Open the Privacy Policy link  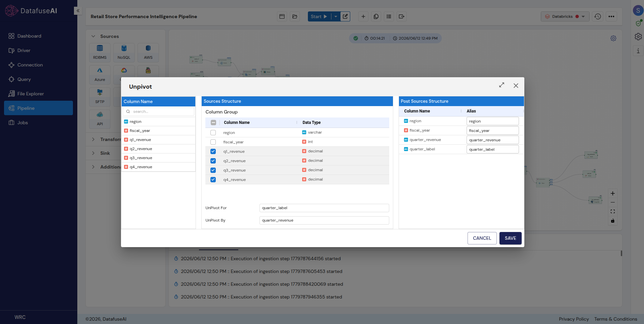[574, 319]
